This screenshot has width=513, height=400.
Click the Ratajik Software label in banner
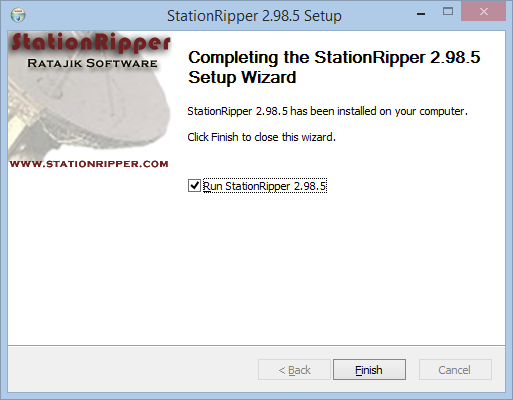pos(92,63)
